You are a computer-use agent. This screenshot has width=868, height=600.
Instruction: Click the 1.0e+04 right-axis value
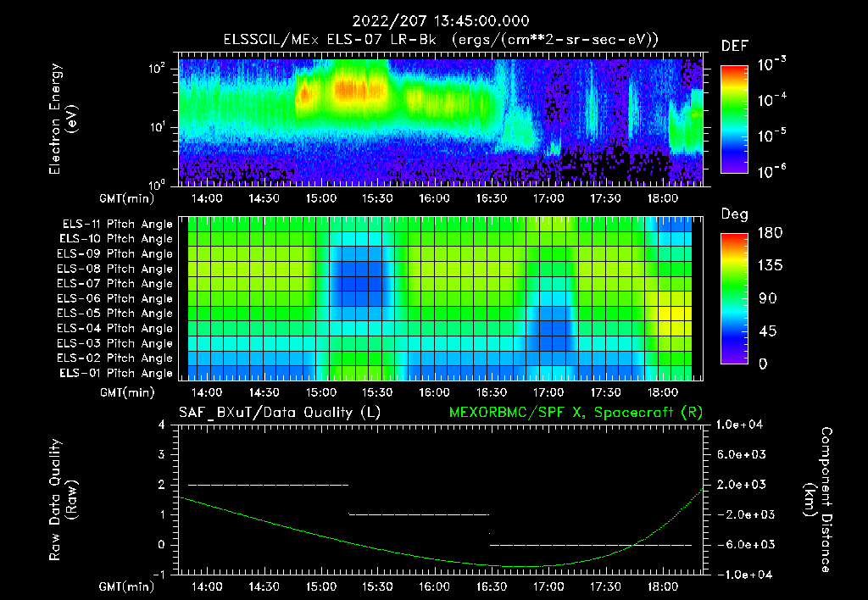[x=739, y=425]
